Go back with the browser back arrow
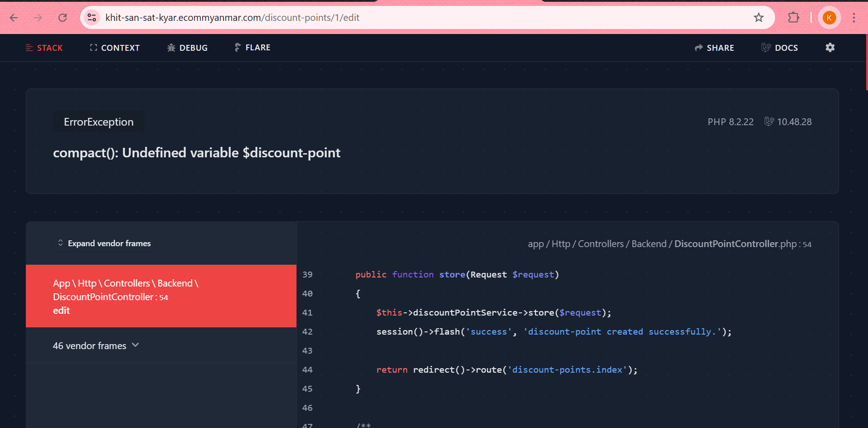 (14, 18)
